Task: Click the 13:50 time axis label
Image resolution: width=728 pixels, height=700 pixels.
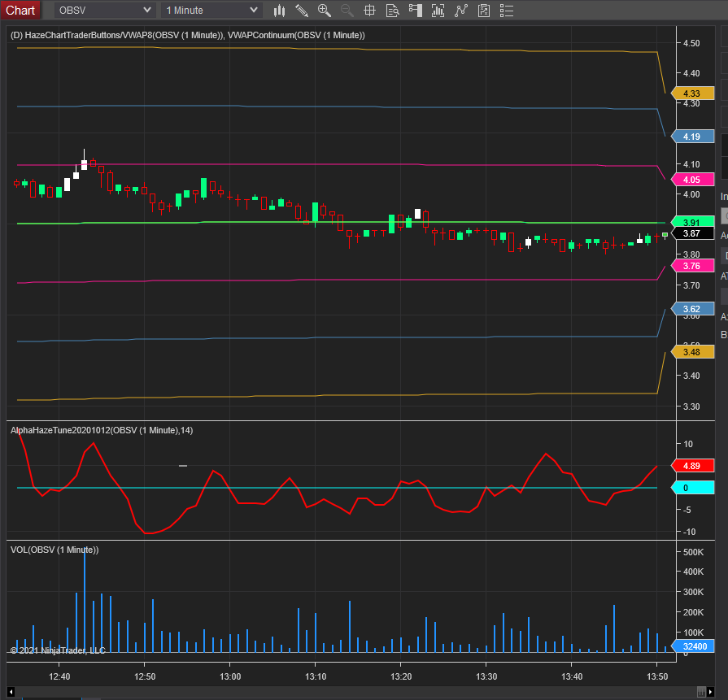Action: (x=657, y=676)
